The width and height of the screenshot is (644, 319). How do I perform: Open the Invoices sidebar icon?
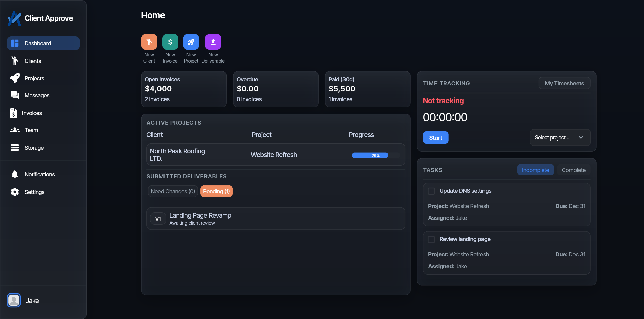(x=13, y=113)
